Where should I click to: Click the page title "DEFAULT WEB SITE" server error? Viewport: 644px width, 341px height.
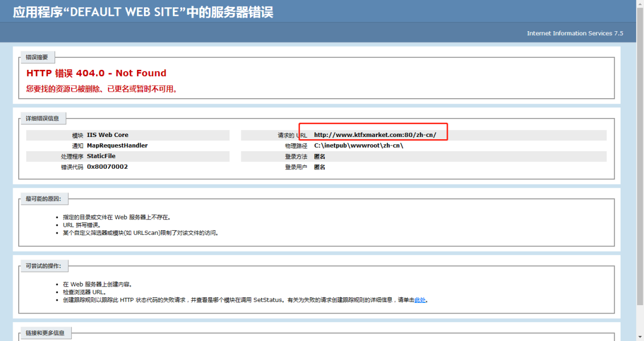tap(143, 12)
